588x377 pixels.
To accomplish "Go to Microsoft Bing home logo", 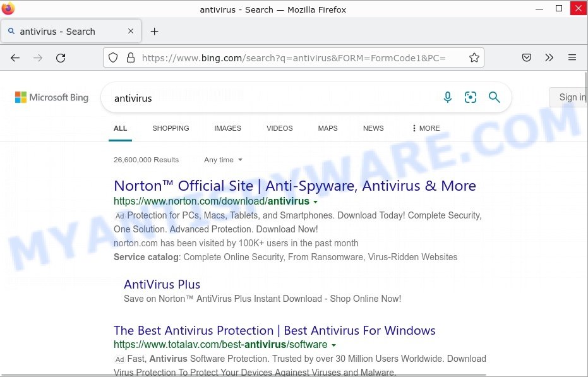I will click(52, 97).
